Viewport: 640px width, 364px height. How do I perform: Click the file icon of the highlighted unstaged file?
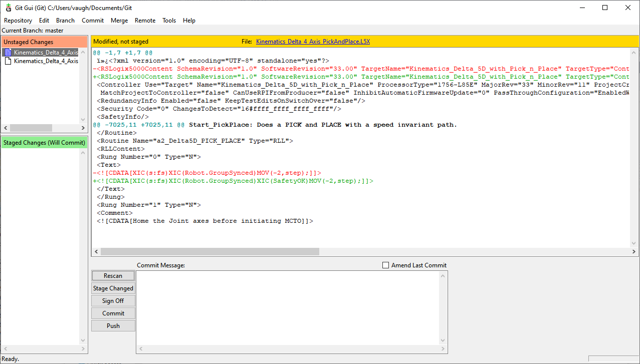(8, 53)
